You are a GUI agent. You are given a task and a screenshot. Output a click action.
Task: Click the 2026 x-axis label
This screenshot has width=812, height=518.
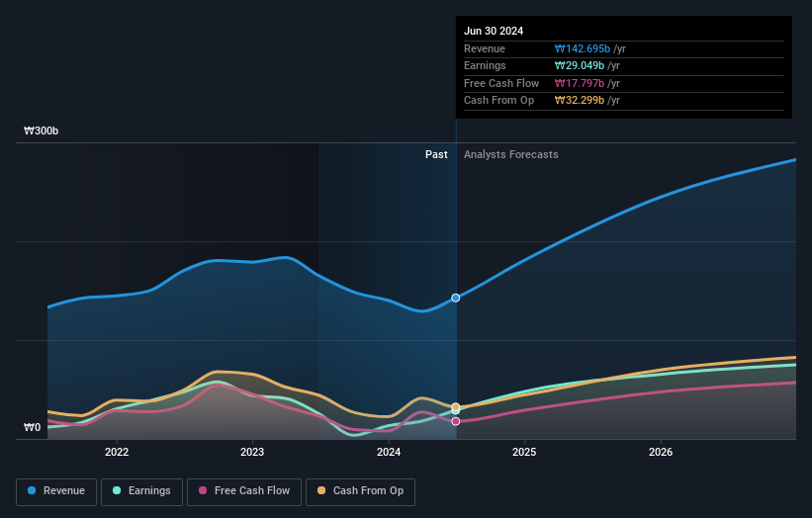[x=661, y=452]
